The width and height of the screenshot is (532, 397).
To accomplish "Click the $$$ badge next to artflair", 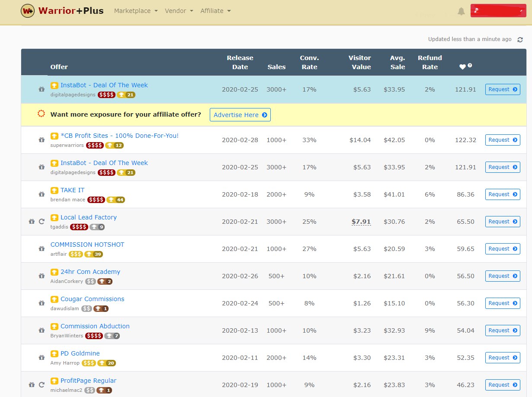I will 76,254.
